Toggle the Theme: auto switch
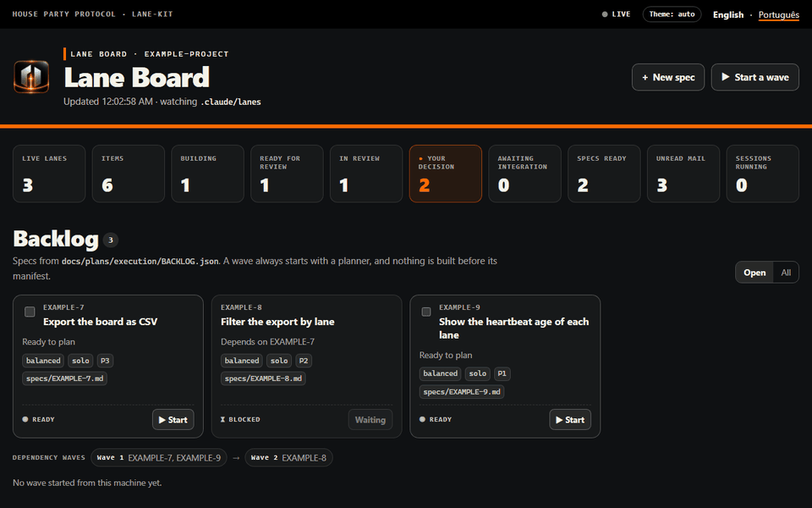The height and width of the screenshot is (508, 812). pos(672,14)
